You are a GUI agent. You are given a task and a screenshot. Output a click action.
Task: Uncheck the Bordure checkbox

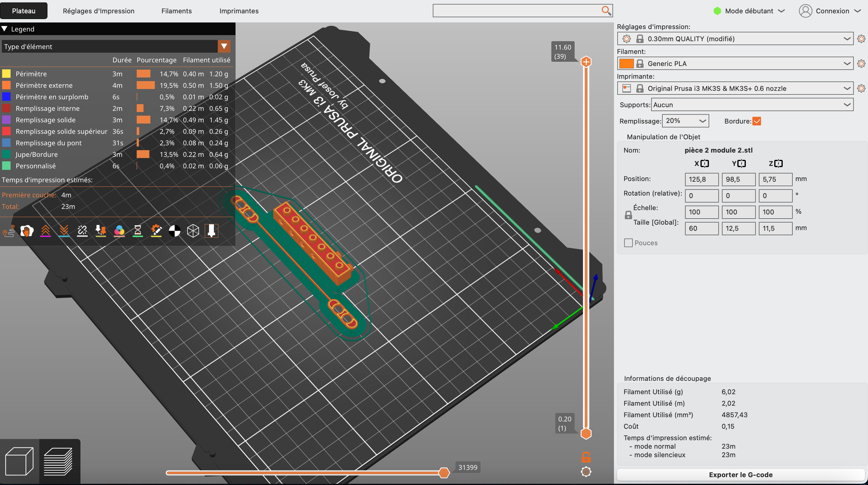pos(756,121)
